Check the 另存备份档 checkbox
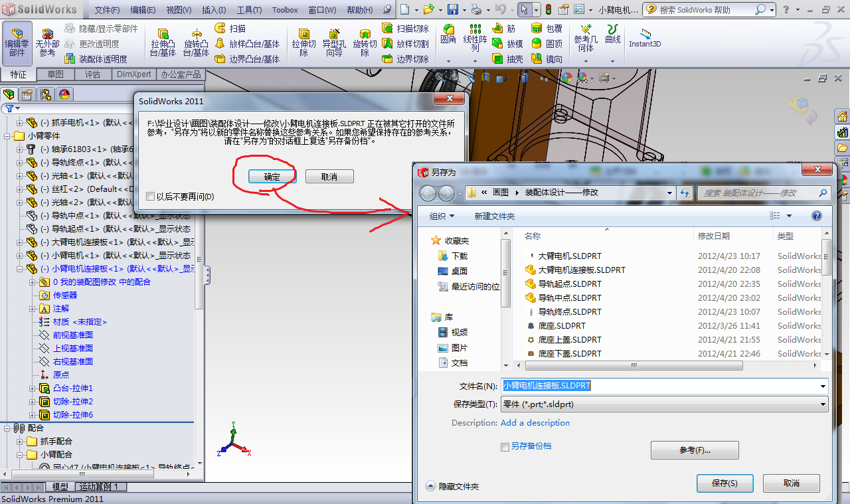Viewport: 850px width, 504px height. click(505, 447)
